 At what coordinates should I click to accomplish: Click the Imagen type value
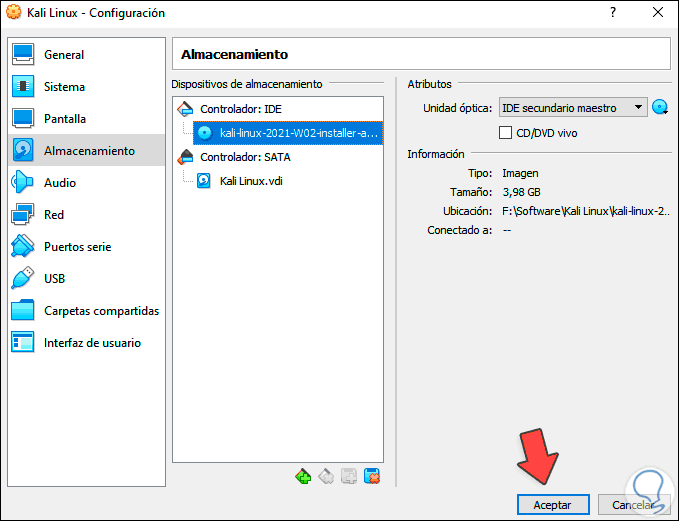(520, 173)
